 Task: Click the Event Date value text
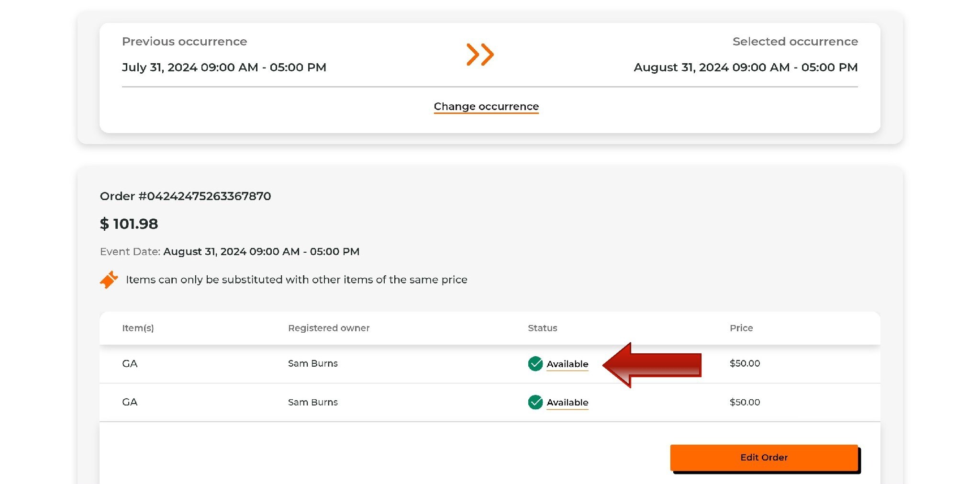261,252
